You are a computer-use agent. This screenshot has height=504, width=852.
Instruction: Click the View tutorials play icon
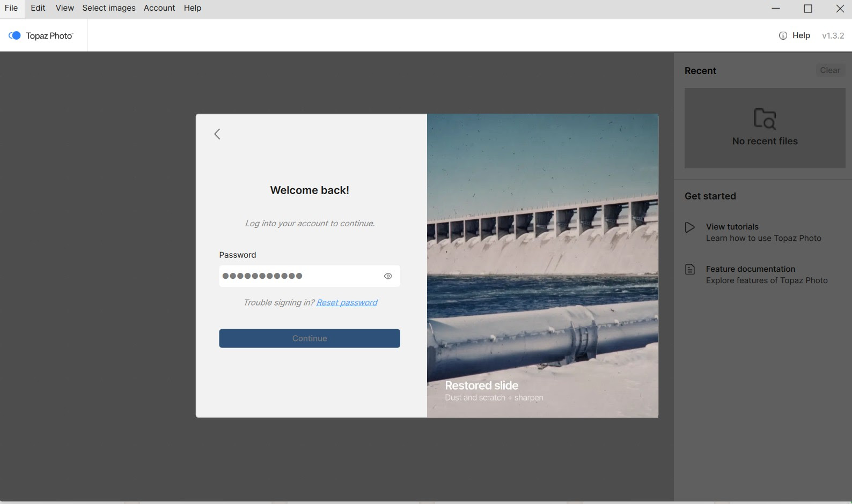(690, 227)
